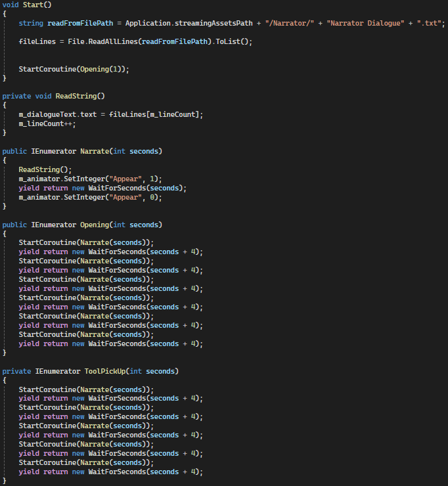This screenshot has width=448, height=486.
Task: Click the 'string' keyword in Start
Action: (x=31, y=23)
